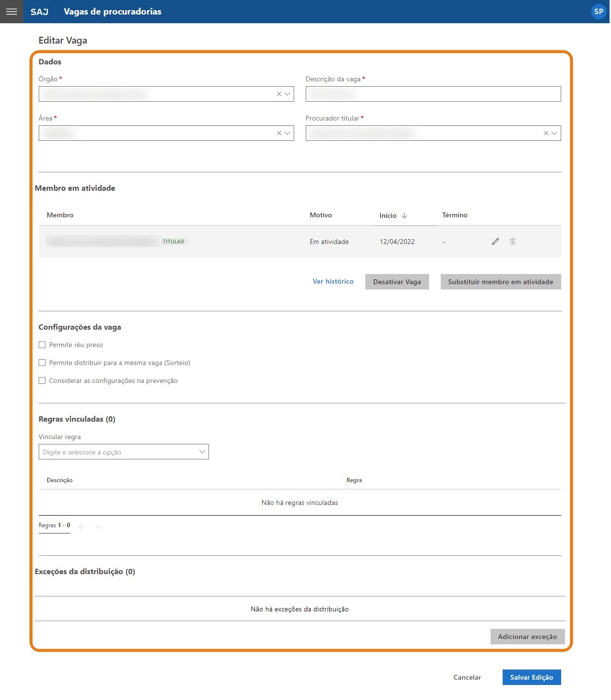Click Substituir membro em atividade
611x700 pixels.
coord(500,282)
